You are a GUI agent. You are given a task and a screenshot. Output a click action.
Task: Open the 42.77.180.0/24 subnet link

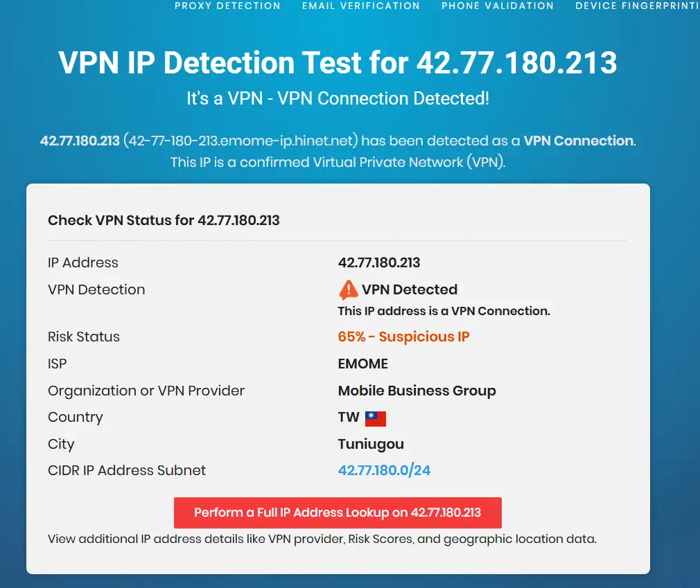384,470
